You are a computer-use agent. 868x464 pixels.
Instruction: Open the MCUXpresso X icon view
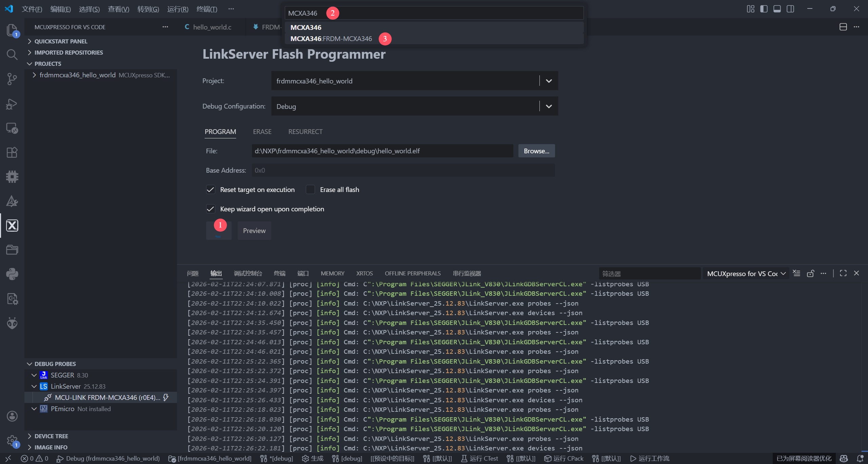[12, 226]
